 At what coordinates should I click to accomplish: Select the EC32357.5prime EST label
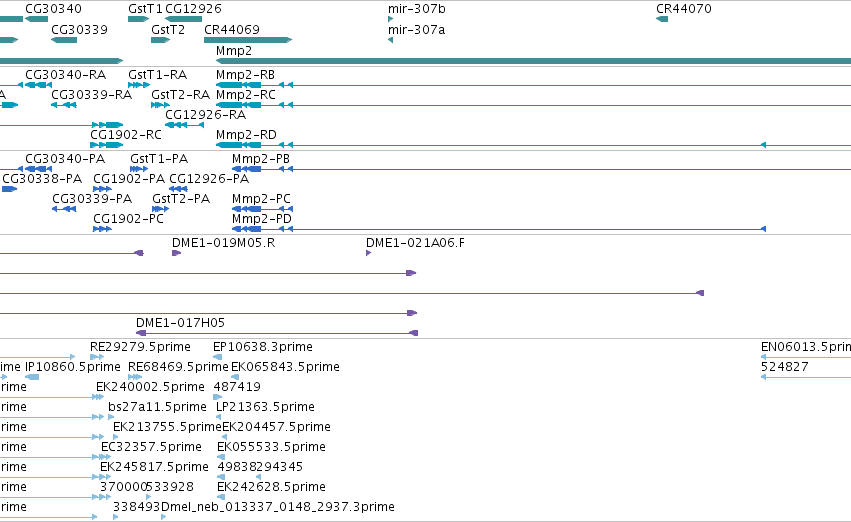click(x=151, y=447)
